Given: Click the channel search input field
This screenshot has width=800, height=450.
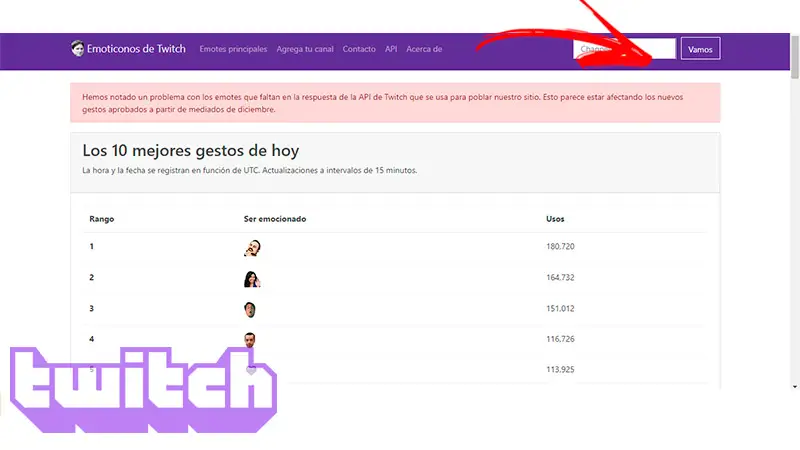Looking at the screenshot, I should 624,49.
